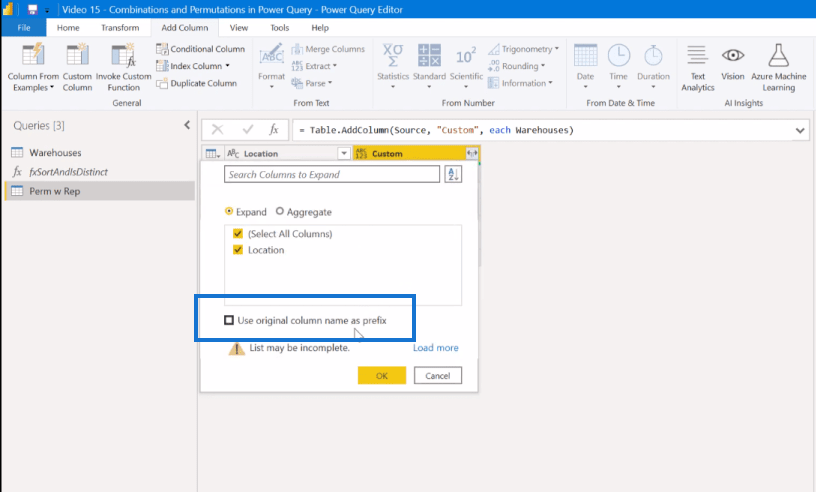The image size is (816, 492).
Task: Collapse the Queries pane
Action: (187, 125)
